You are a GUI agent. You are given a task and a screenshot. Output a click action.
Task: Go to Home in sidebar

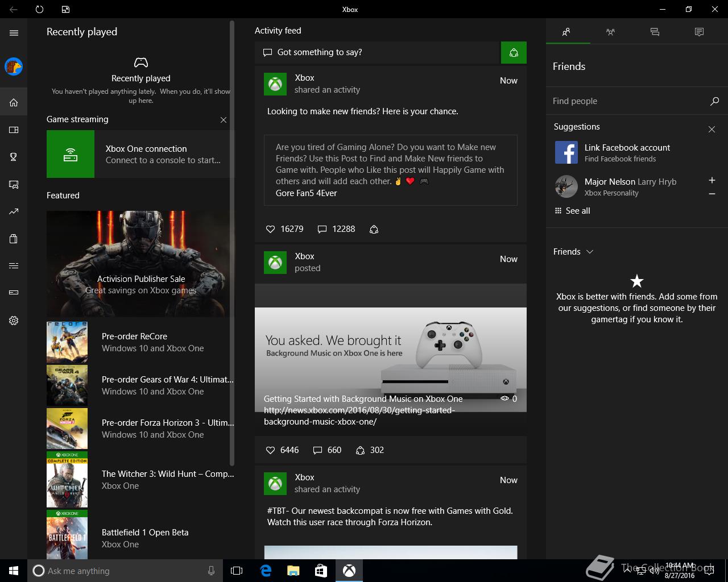pos(14,103)
